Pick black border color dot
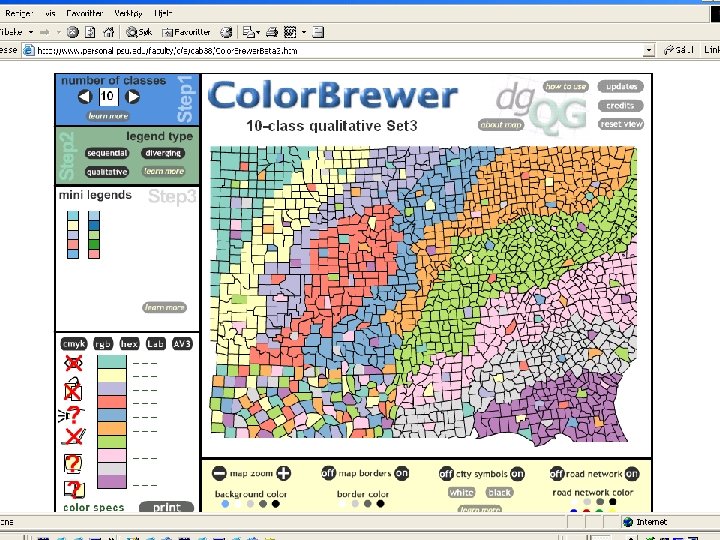Screen dimensions: 720x540 tap(380, 504)
